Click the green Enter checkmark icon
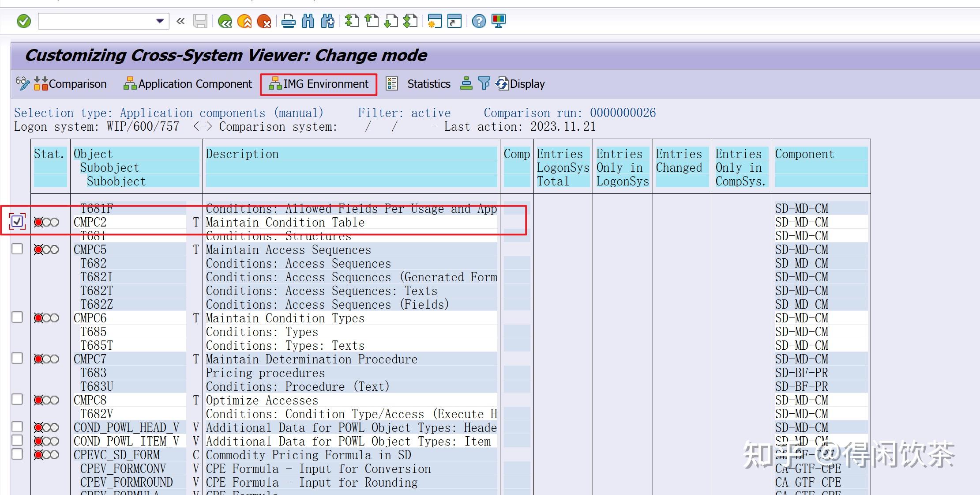980x495 pixels. coord(24,21)
